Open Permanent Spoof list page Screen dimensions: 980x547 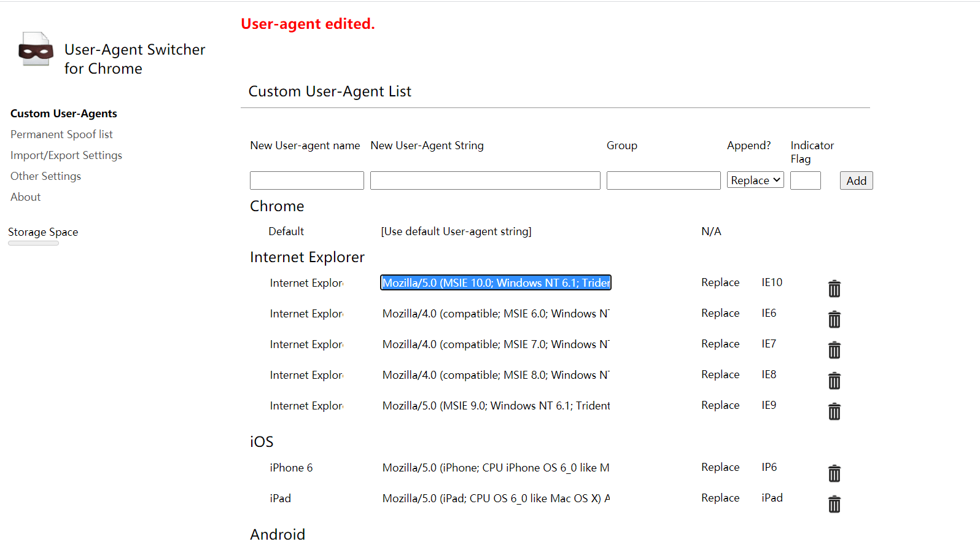[61, 134]
